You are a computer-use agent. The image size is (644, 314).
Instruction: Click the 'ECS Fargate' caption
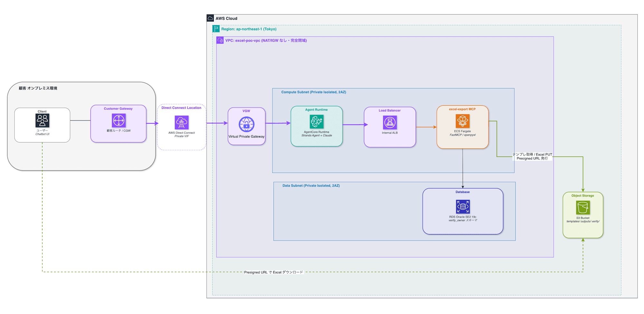463,131
